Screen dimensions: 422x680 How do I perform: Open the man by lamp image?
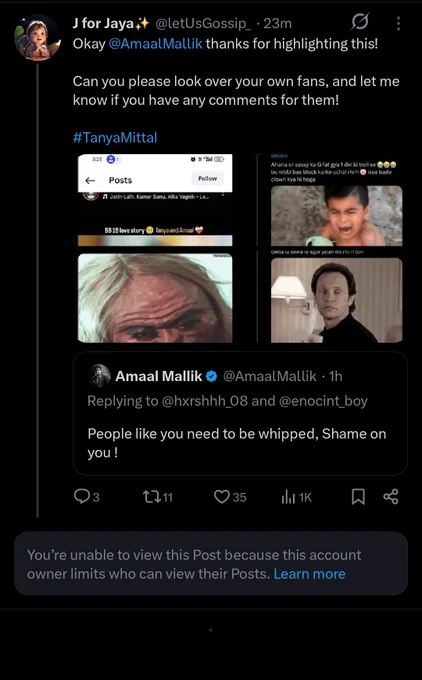point(337,300)
